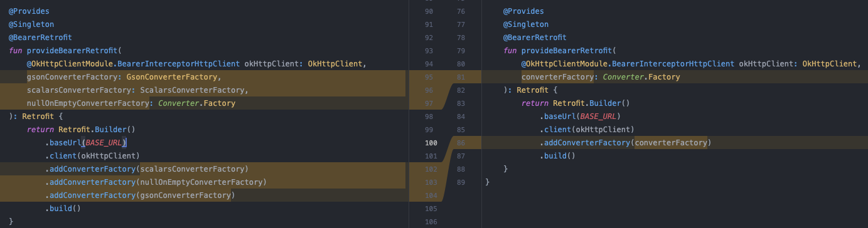Viewport: 868px width, 228px height.
Task: Click 'scalarsConverterFactory: ScalarsConverterFactory,' parameter line
Action: click(137, 90)
